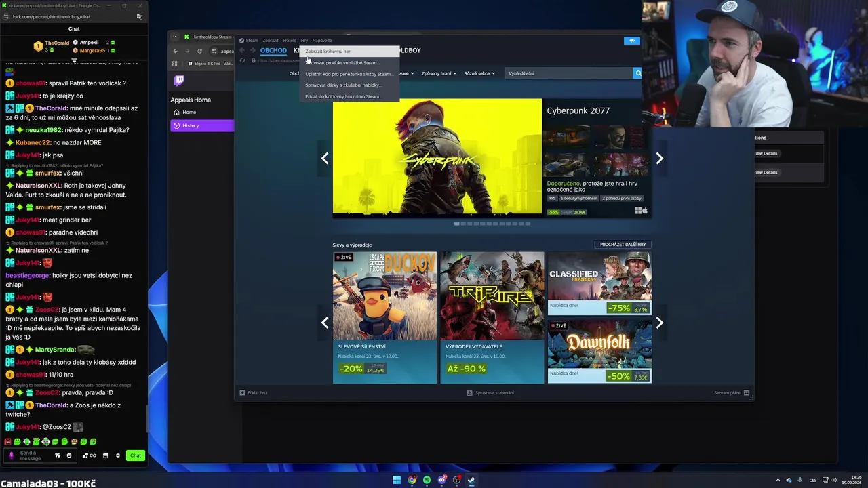Show hidden system tray icons

778,480
